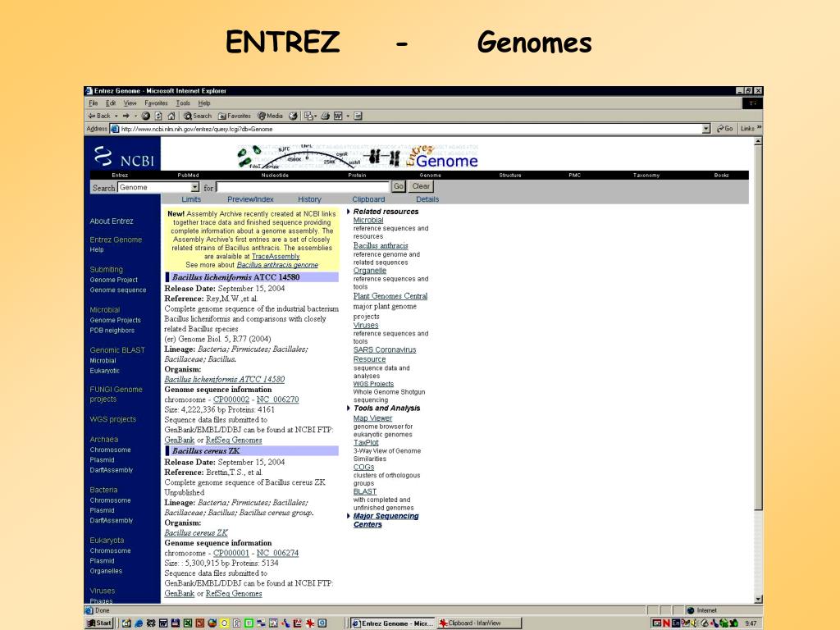Expand the Tools and Analysis section triangle
Image resolution: width=840 pixels, height=630 pixels.
[348, 409]
